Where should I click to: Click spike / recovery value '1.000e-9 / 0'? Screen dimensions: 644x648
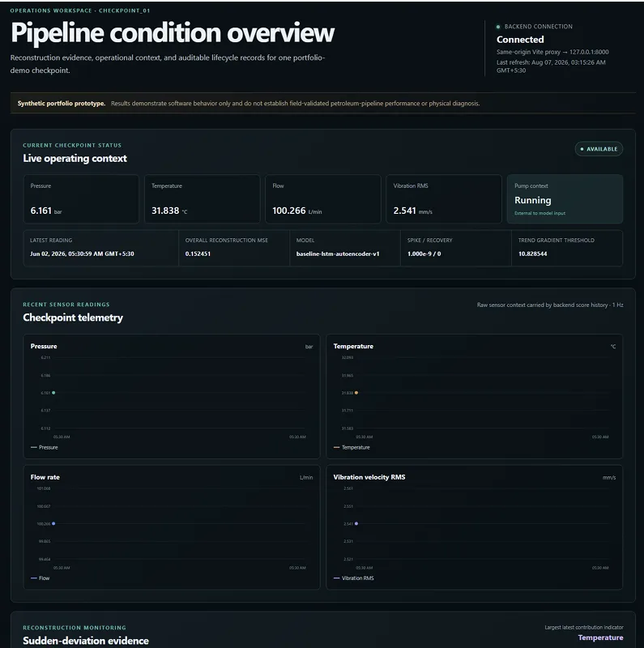point(424,254)
